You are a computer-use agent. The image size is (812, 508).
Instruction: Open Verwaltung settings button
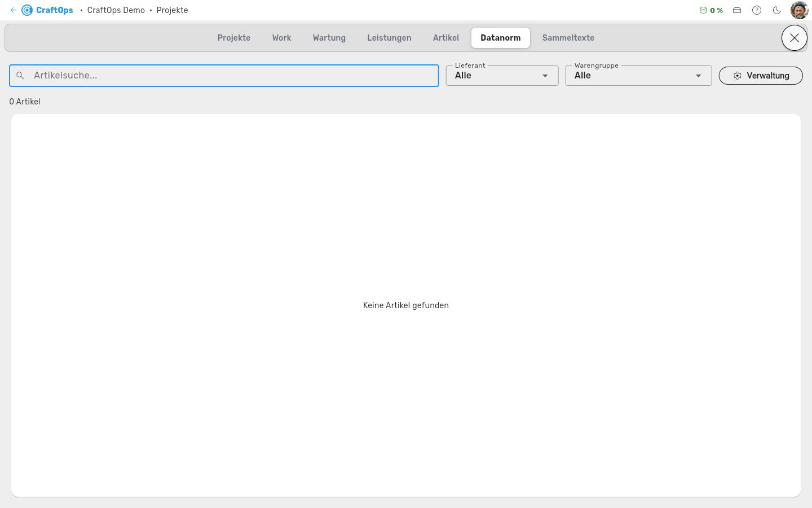click(760, 76)
